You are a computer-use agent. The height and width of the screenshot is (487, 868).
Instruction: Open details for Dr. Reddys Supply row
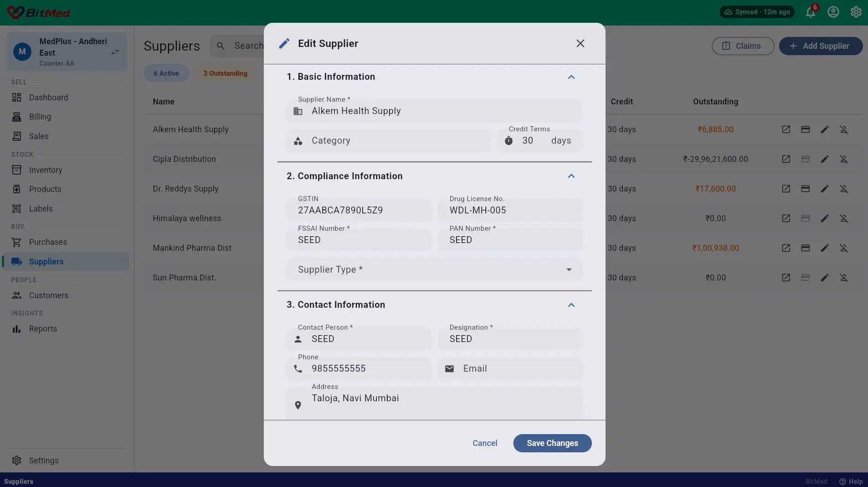tap(786, 189)
